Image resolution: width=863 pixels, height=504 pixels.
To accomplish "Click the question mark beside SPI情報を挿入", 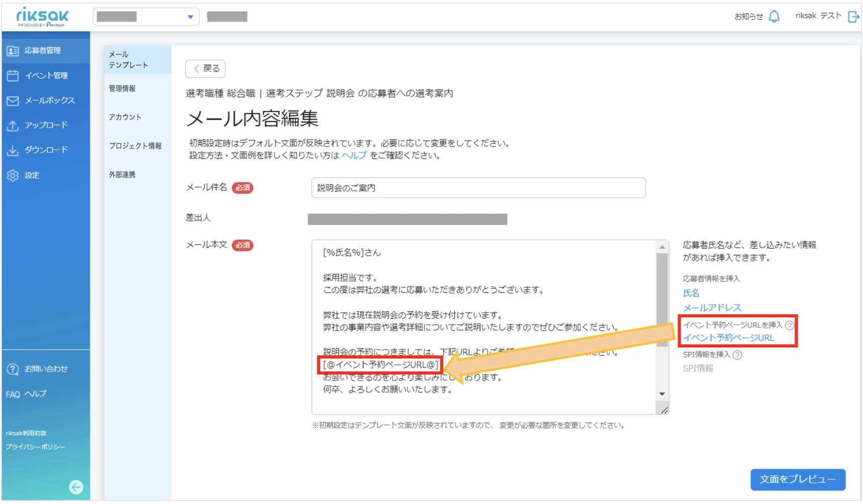I will pyautogui.click(x=737, y=355).
